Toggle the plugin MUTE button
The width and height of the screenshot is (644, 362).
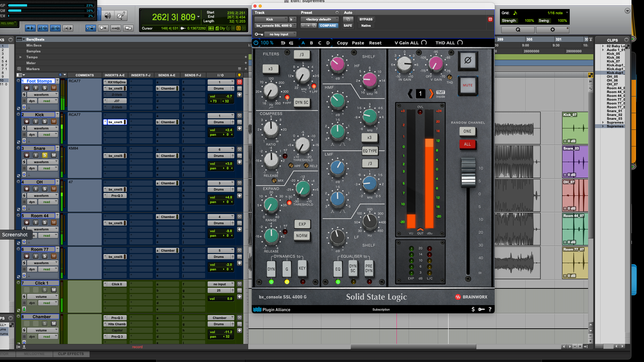468,85
